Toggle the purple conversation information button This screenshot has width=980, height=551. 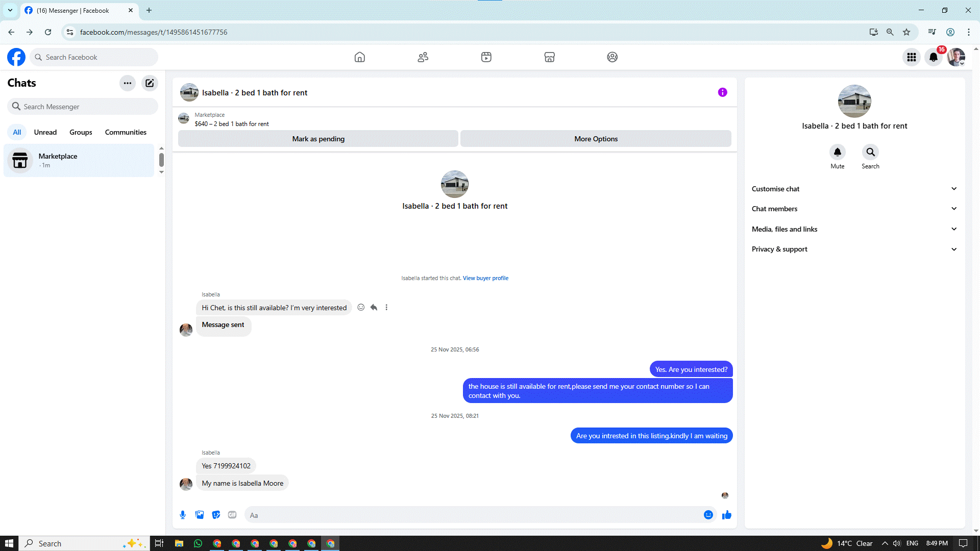[x=722, y=92]
